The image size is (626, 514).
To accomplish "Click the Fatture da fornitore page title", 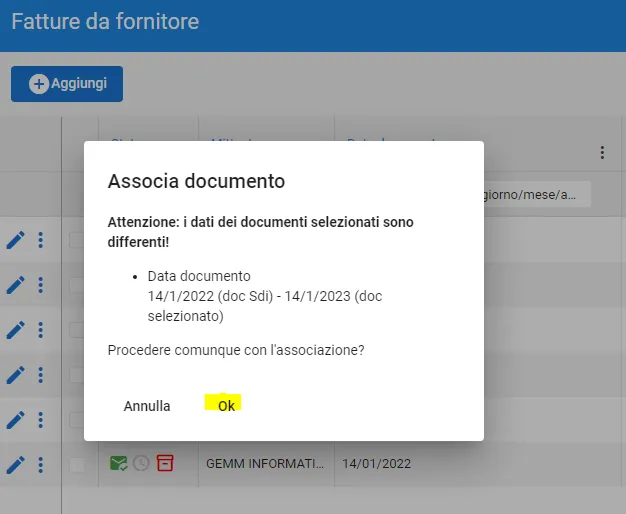I will 105,22.
